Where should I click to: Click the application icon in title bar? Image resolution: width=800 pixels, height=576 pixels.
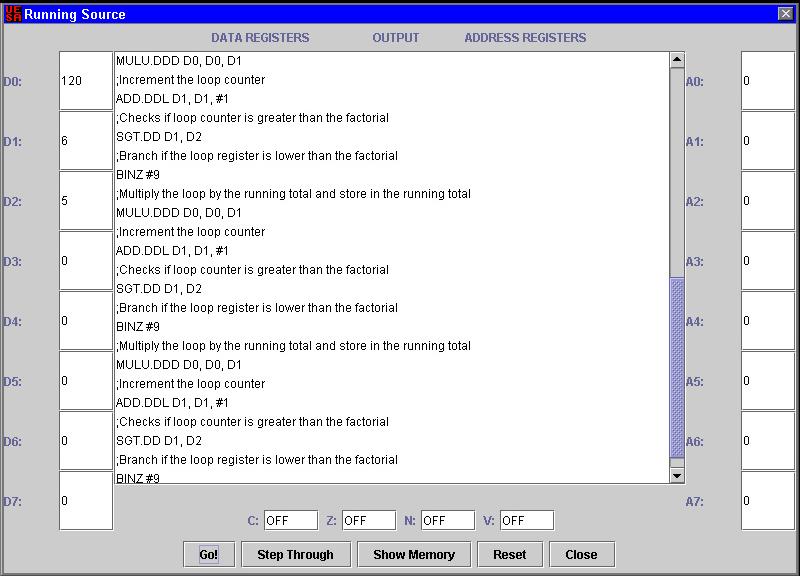(x=12, y=14)
